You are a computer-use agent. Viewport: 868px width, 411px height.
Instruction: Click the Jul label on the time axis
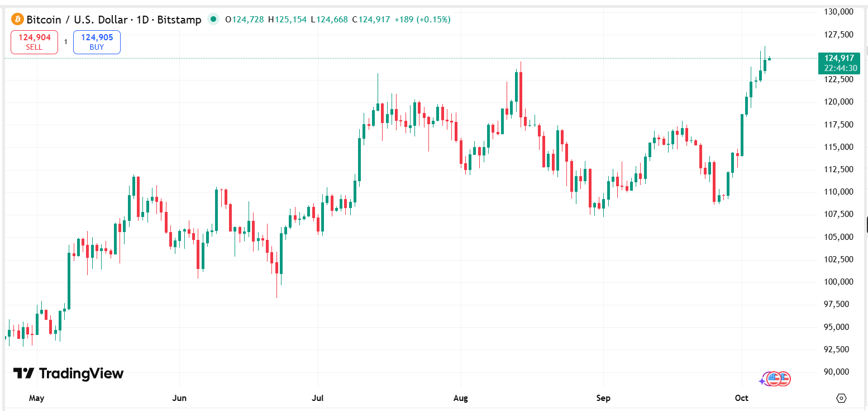(317, 398)
